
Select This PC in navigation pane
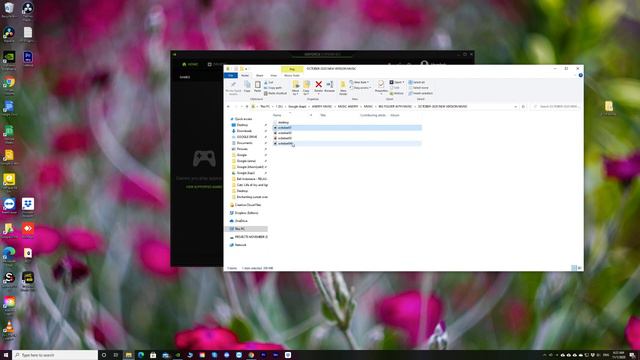coord(247,229)
